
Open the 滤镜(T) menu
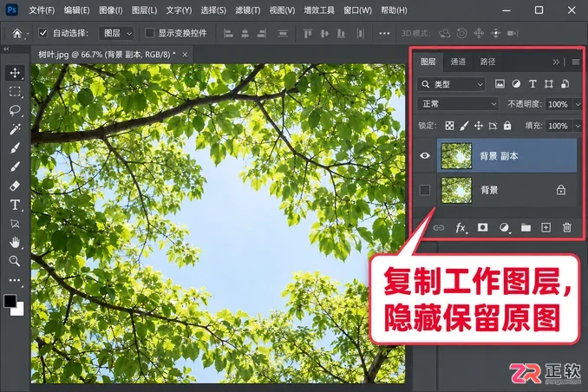coord(247,10)
